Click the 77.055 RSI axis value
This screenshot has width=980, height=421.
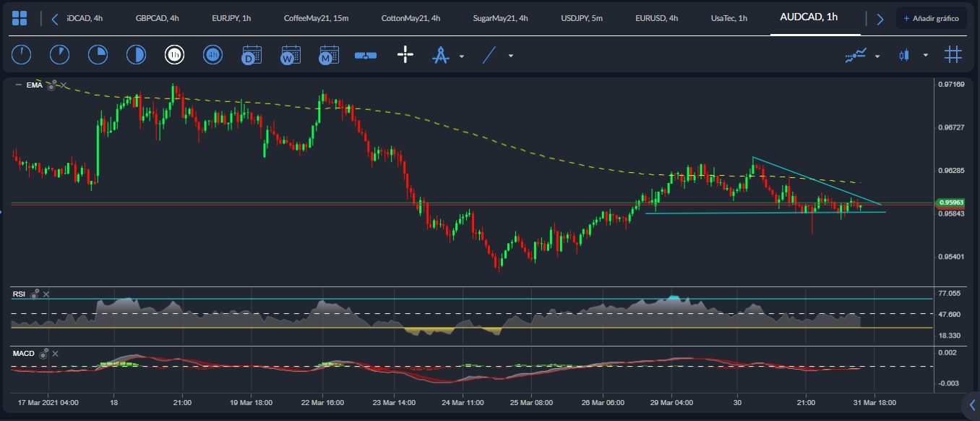949,293
